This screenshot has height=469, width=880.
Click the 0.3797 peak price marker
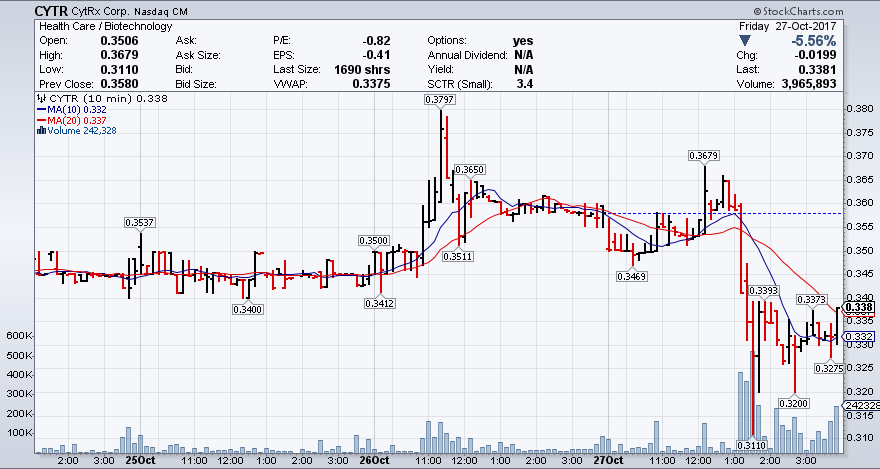pos(437,100)
